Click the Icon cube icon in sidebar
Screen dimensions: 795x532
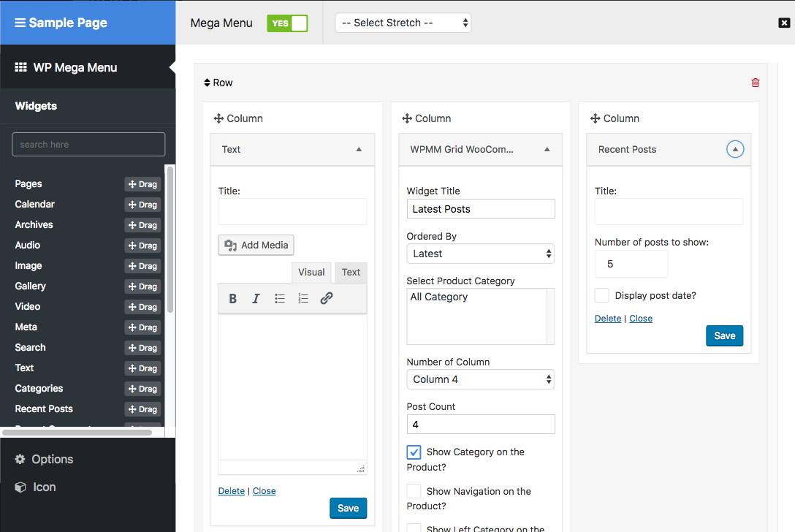click(20, 487)
